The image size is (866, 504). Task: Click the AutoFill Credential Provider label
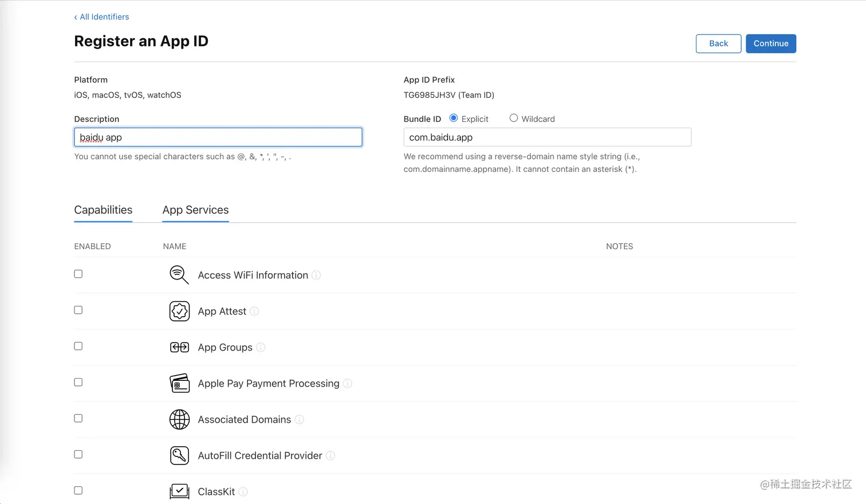(x=260, y=456)
